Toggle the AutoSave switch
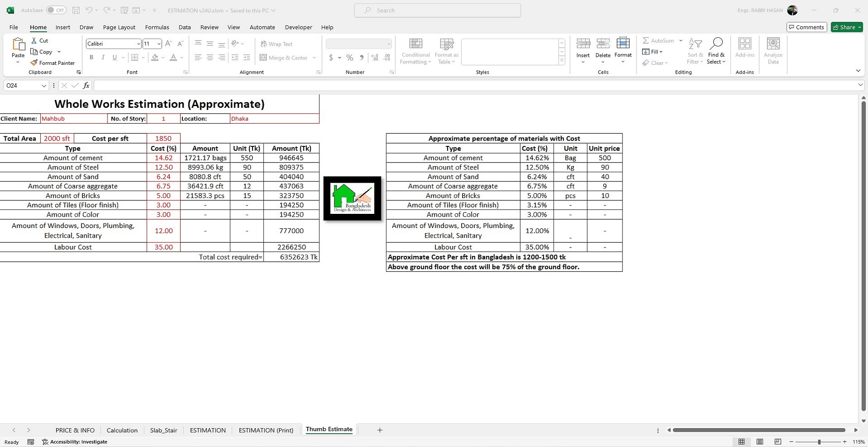The width and height of the screenshot is (868, 447). point(56,10)
